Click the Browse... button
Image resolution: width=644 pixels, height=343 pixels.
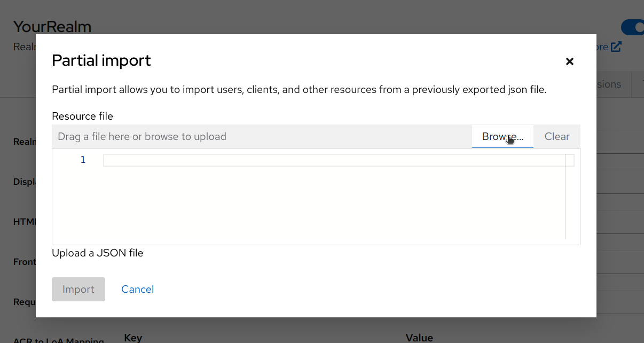tap(502, 136)
